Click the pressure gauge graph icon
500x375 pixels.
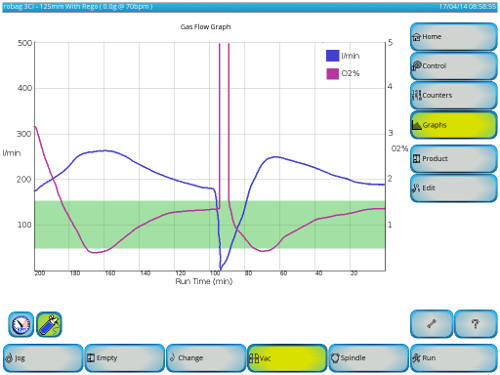tap(21, 324)
